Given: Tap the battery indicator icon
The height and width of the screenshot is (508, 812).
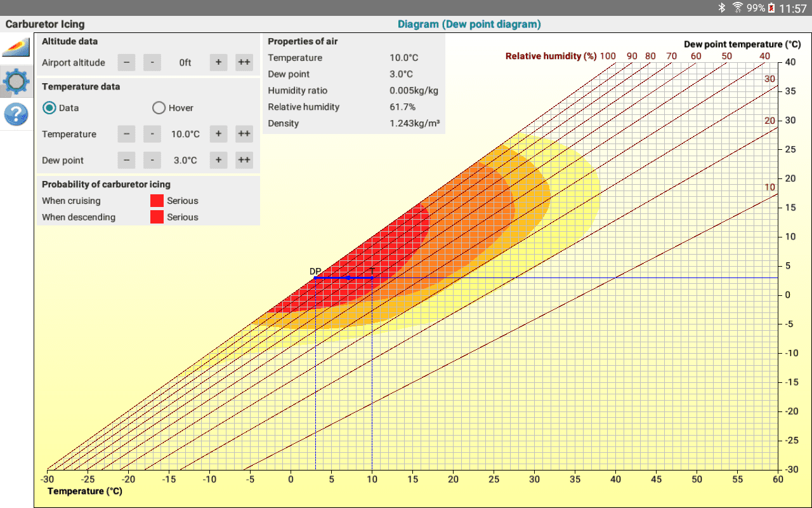Looking at the screenshot, I should (771, 8).
